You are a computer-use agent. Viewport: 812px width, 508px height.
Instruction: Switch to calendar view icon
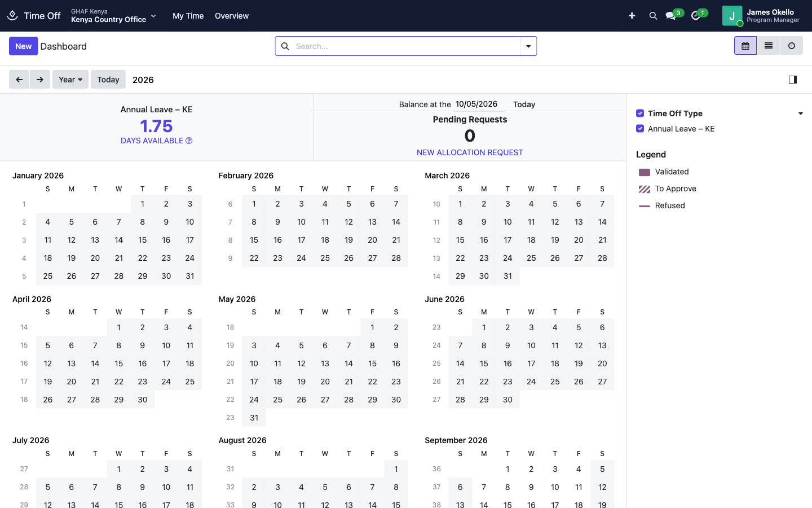click(x=745, y=46)
